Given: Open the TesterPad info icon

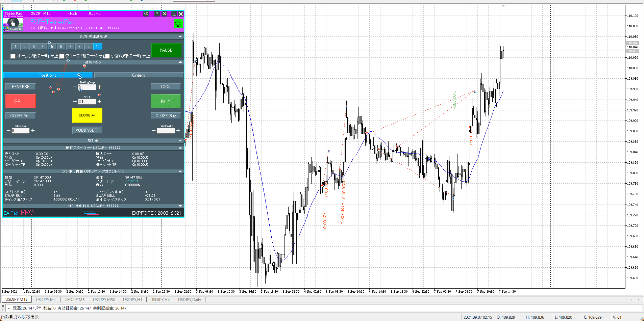Looking at the screenshot, I should (146, 14).
